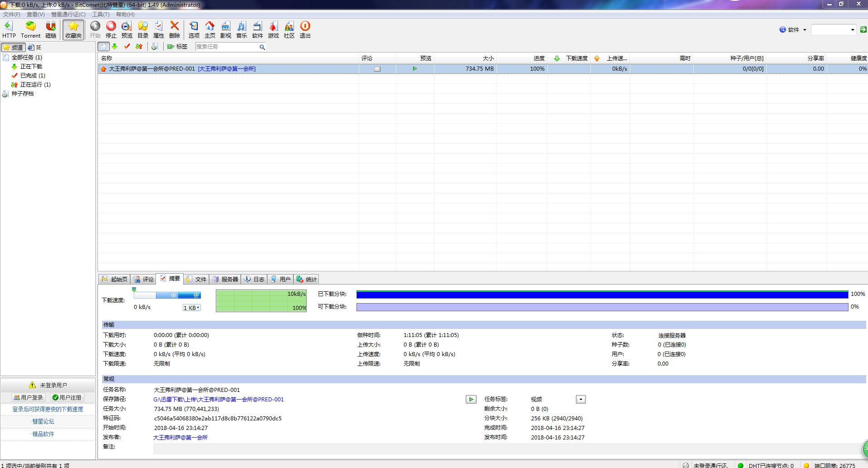Open the 属性 properties icon

click(159, 29)
